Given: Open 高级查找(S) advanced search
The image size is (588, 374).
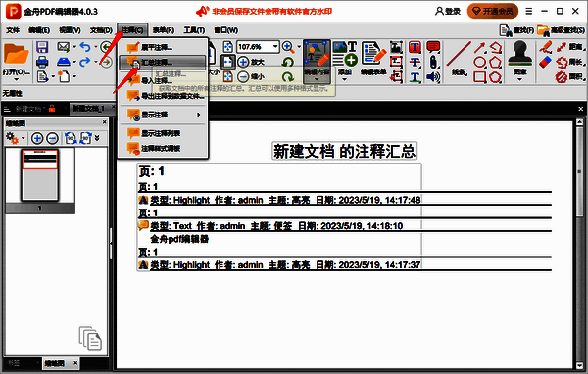Looking at the screenshot, I should pos(561,30).
